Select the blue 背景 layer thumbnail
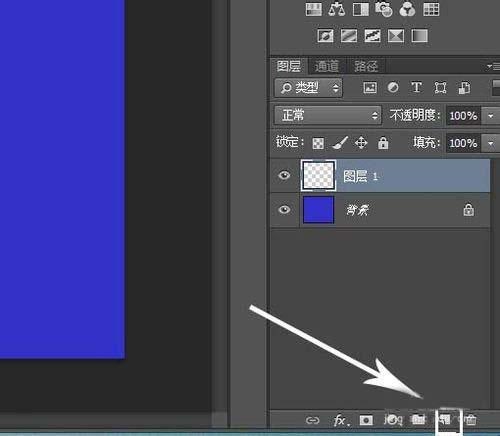 318,210
